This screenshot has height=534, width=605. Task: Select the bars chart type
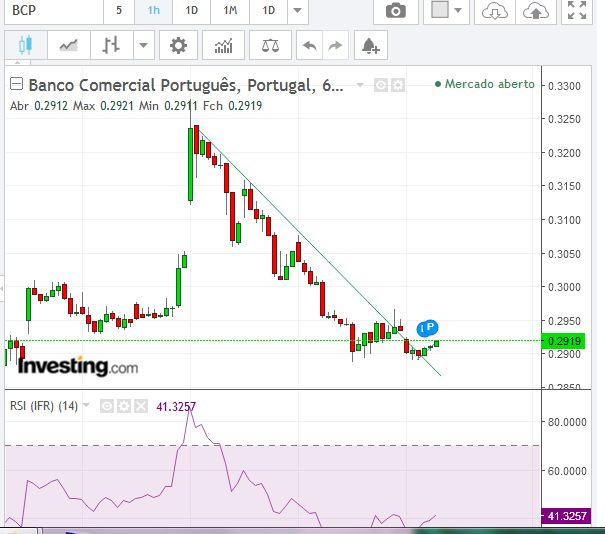coord(112,46)
